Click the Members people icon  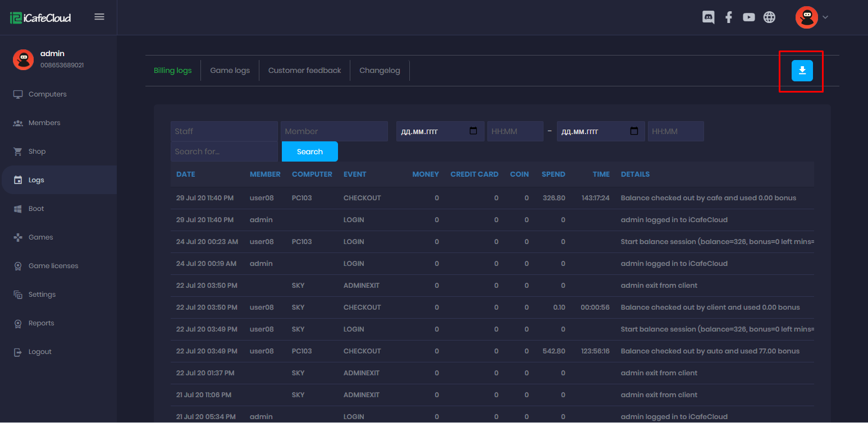[18, 123]
